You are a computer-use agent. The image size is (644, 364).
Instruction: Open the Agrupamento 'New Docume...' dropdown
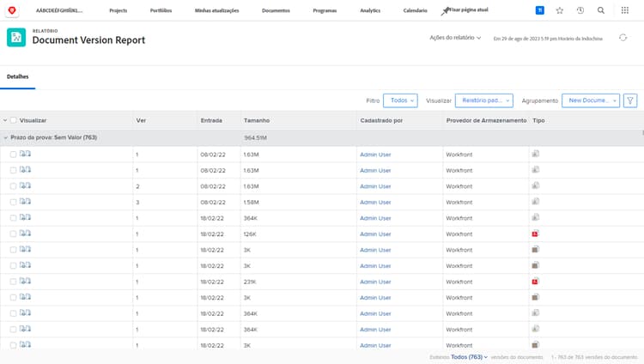[591, 100]
